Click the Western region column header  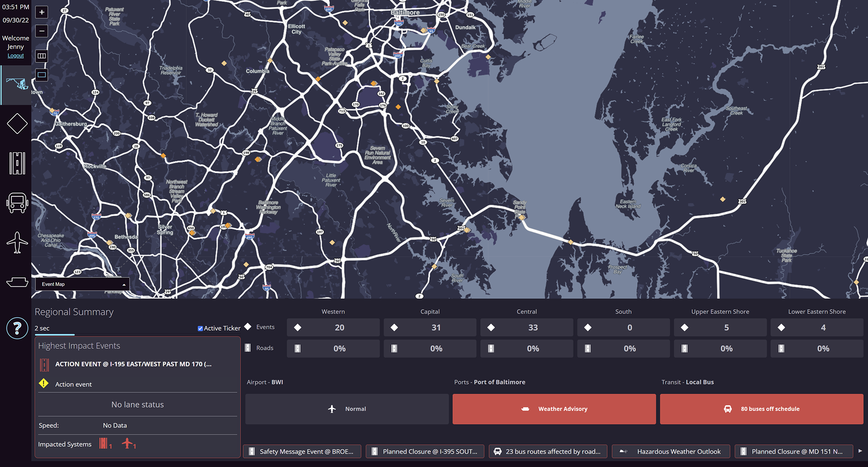click(x=333, y=311)
